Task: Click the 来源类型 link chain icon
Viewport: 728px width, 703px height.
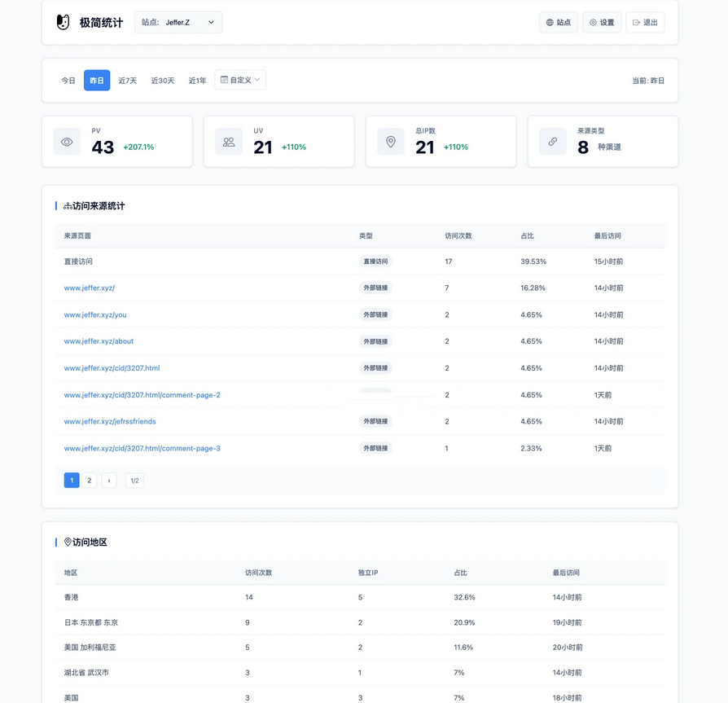Action: click(553, 142)
